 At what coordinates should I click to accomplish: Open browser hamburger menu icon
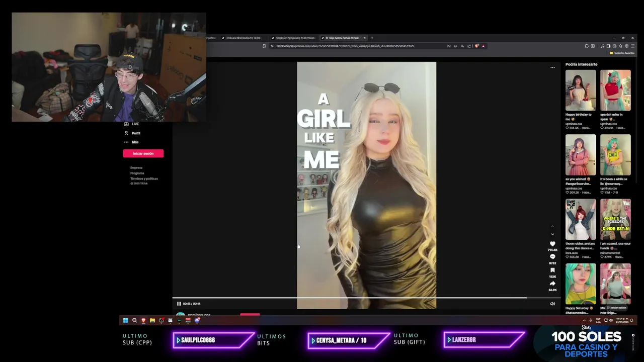[633, 46]
